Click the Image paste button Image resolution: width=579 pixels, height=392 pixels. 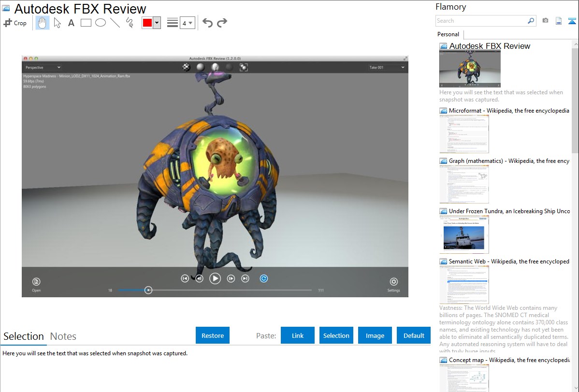pos(375,335)
